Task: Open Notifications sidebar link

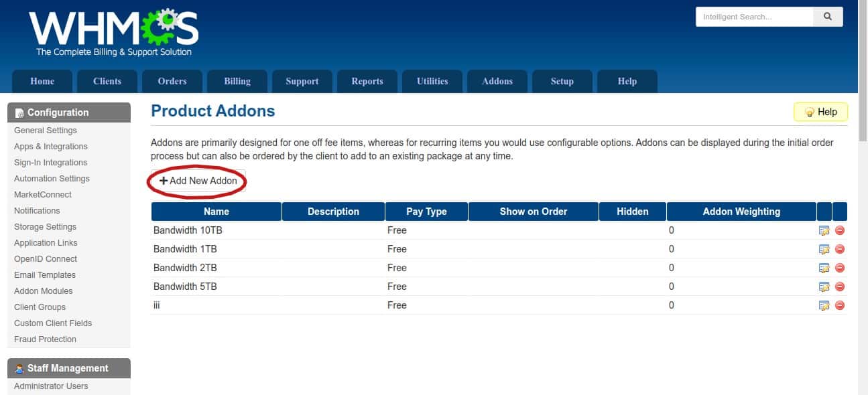Action: [x=37, y=211]
